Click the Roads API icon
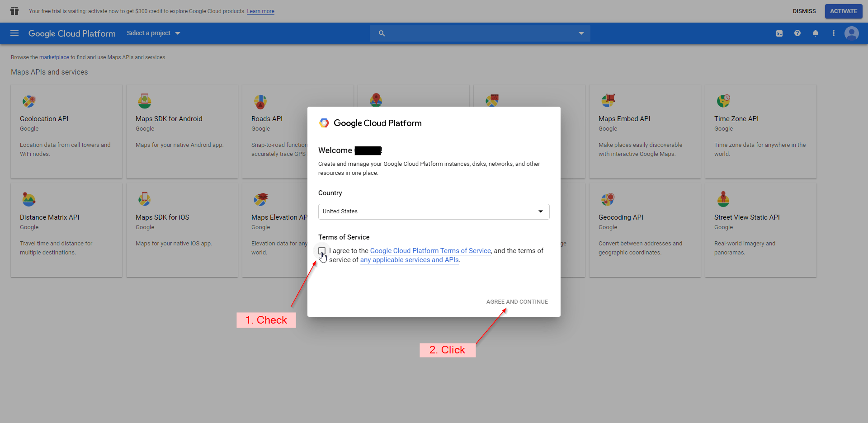 click(260, 101)
